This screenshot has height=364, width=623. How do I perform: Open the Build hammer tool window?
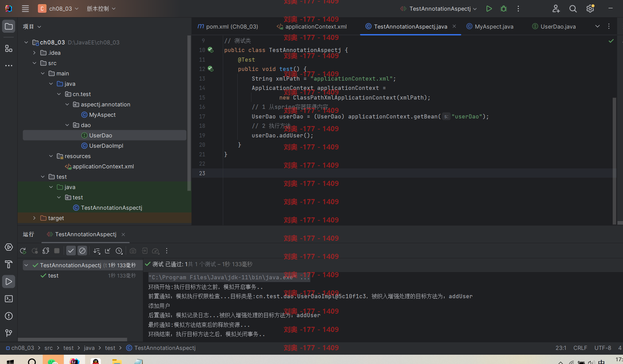tap(9, 264)
